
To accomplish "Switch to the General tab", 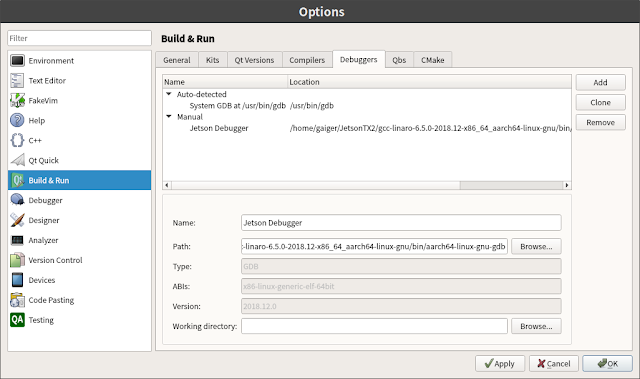I will click(x=177, y=60).
